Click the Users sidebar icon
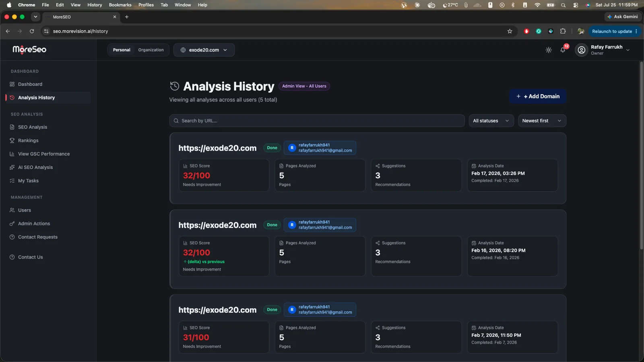 pyautogui.click(x=12, y=210)
